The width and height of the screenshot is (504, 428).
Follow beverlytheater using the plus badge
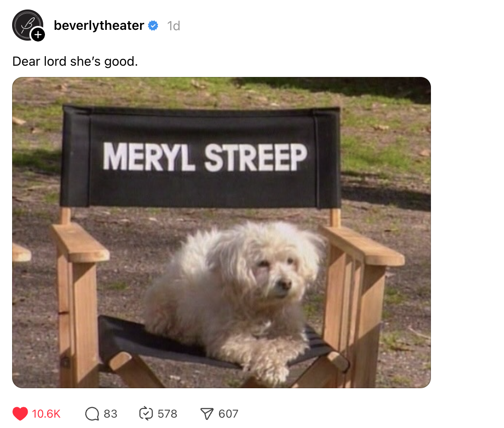(38, 35)
